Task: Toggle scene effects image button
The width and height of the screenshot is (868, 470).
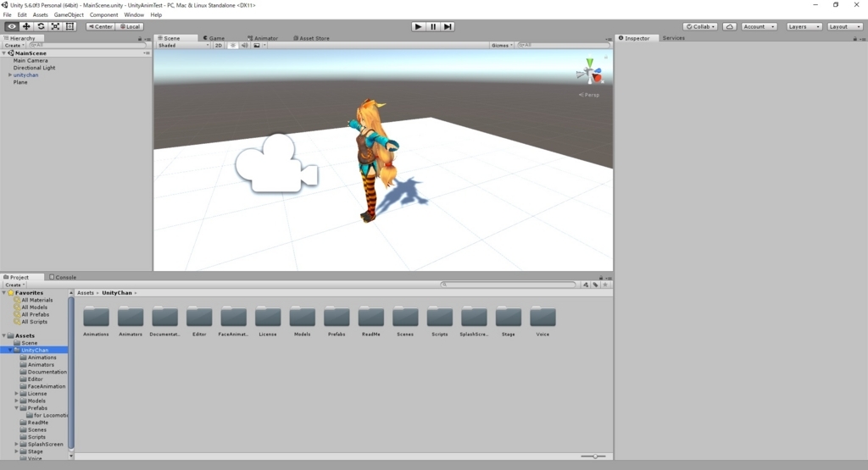Action: point(257,46)
